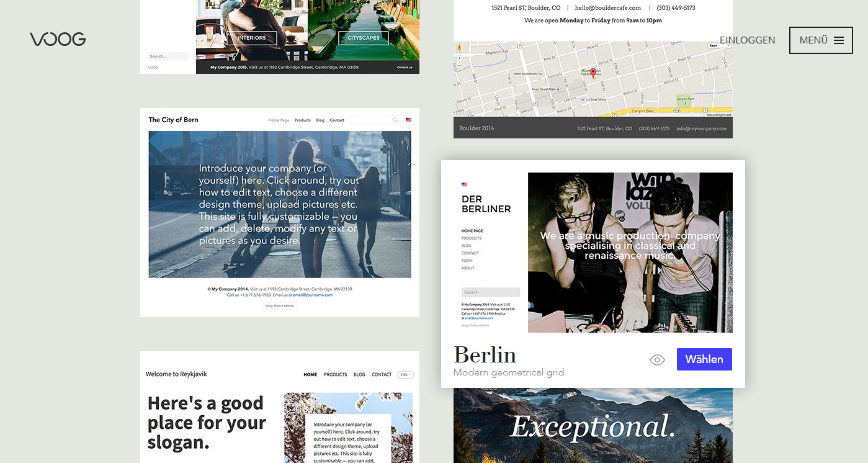Screen dimensions: 868x463
Task: Click the US flag in Bern template
Action: [x=408, y=120]
